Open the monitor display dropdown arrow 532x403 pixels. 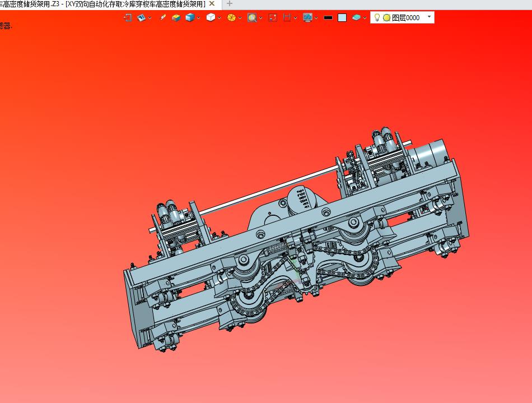316,18
